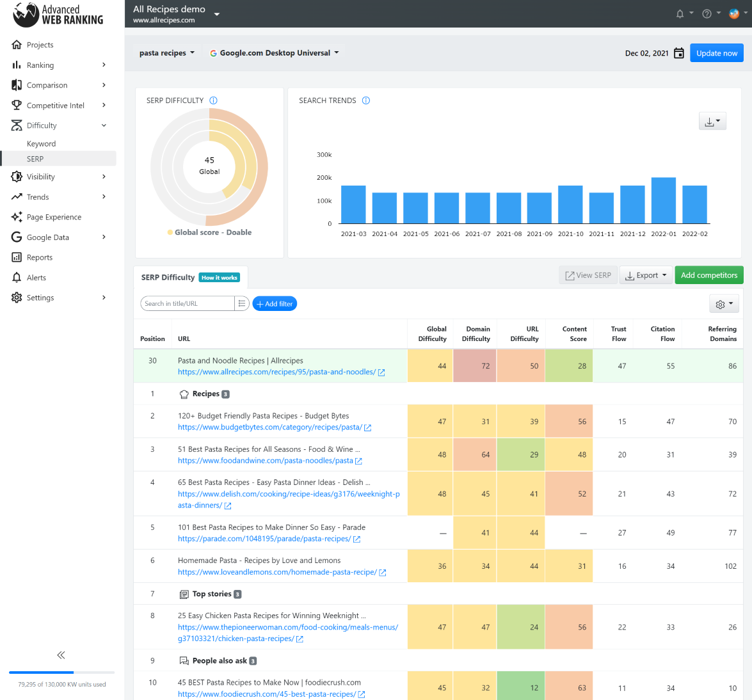Image resolution: width=752 pixels, height=700 pixels.
Task: Open the budgetbytes pasta category link
Action: 270,427
